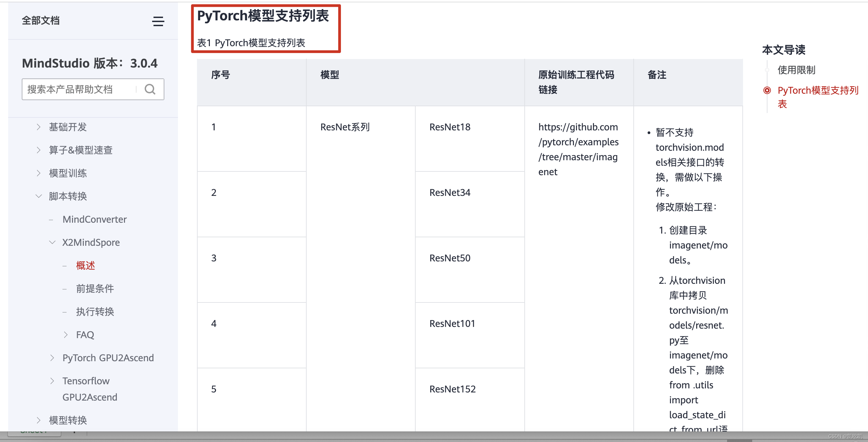Collapse the 脚本转换 section

[x=39, y=196]
